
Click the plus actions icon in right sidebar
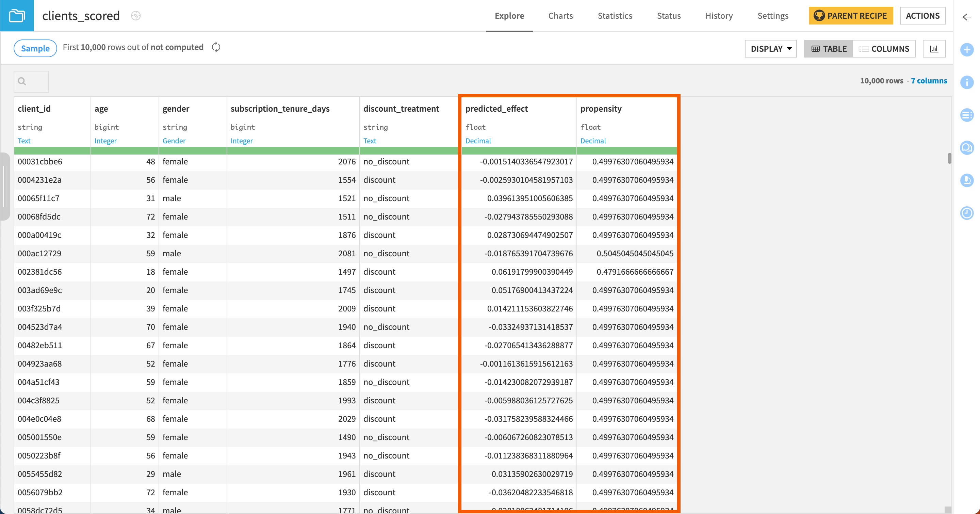pyautogui.click(x=966, y=50)
